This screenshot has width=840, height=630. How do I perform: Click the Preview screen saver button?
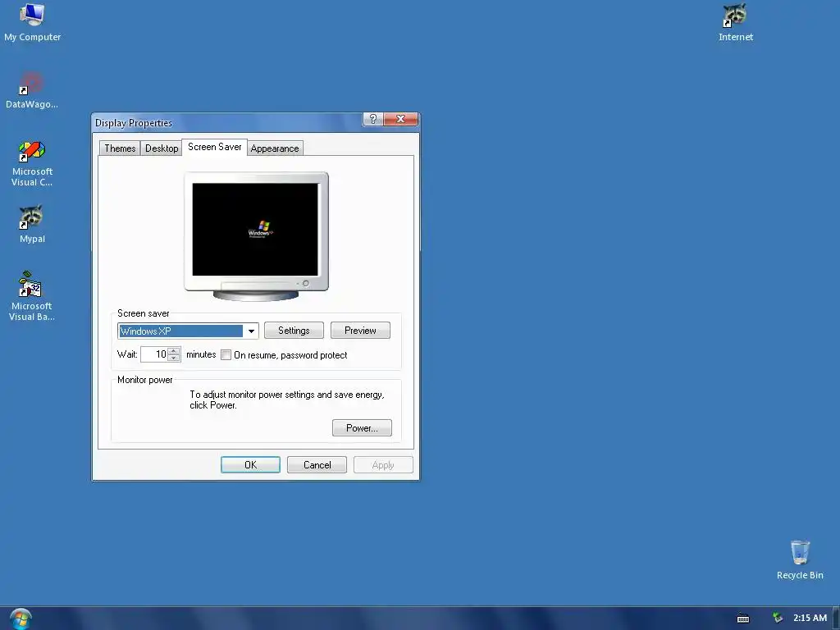[360, 331]
